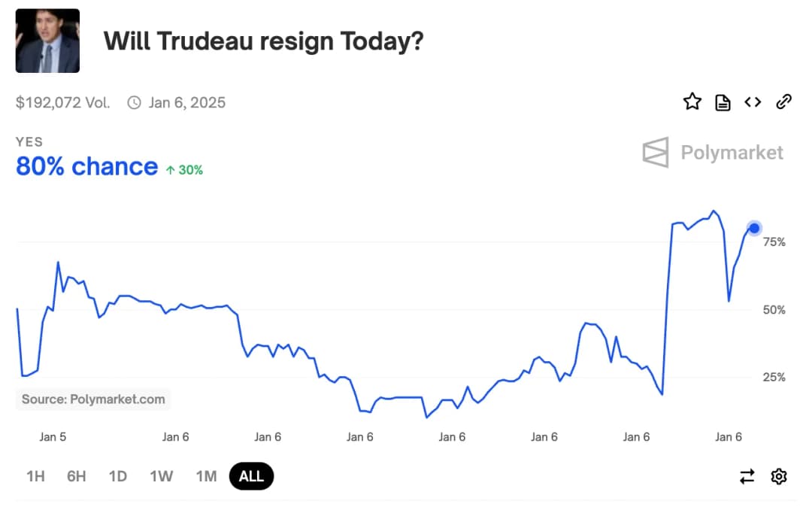
Task: Choose the 1M time range
Action: click(206, 476)
